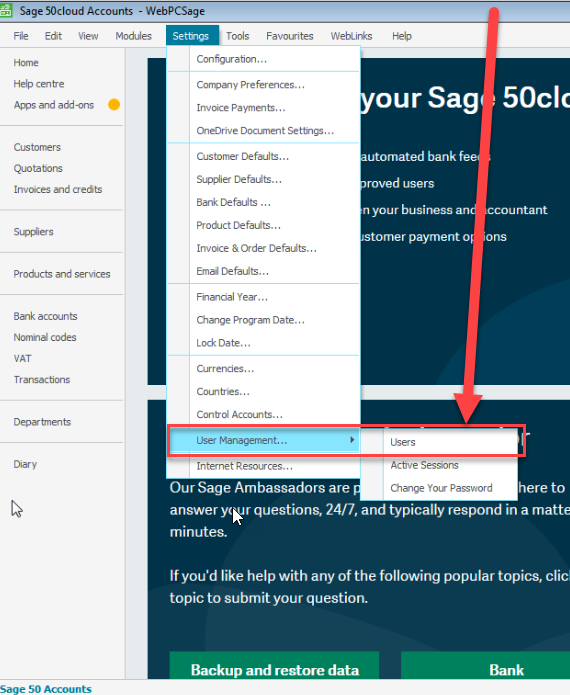Open OneDrive Document Settings...

point(263,131)
